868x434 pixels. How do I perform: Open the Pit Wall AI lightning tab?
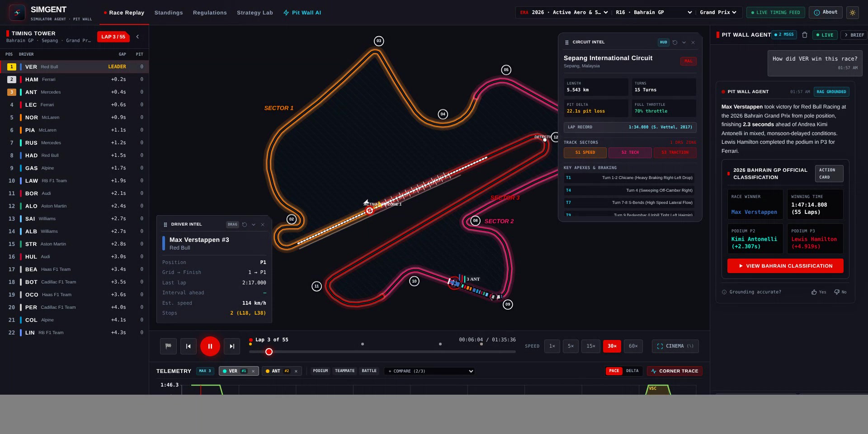tap(302, 13)
